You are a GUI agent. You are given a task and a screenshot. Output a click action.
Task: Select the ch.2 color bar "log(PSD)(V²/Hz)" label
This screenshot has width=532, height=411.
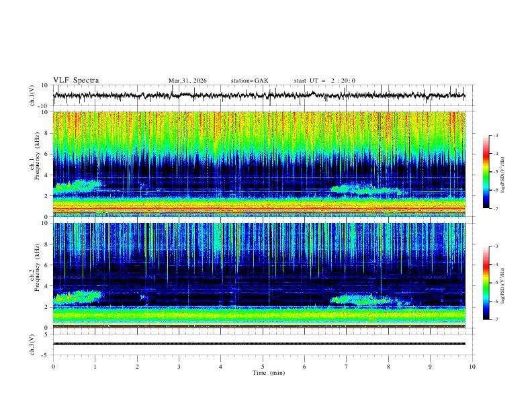tap(503, 285)
